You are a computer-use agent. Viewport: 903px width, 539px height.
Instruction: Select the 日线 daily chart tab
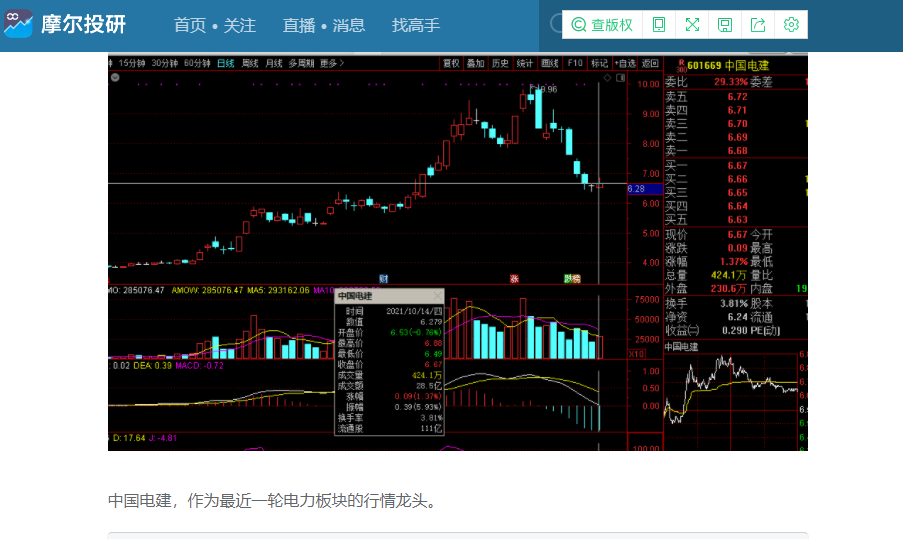226,63
